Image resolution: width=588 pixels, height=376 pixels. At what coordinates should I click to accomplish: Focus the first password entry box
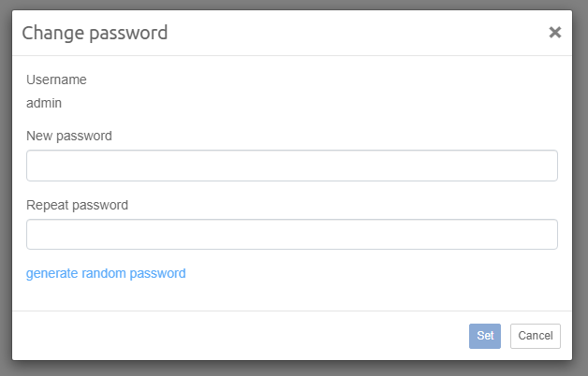click(291, 166)
